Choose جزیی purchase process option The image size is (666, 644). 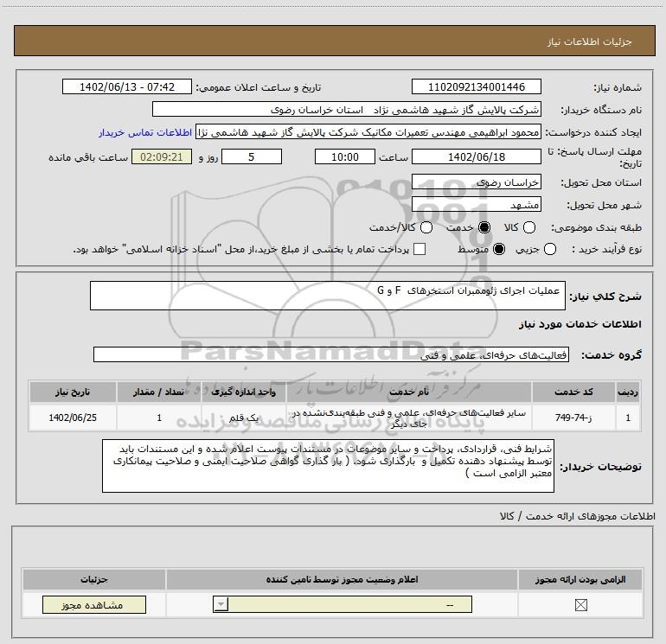pyautogui.click(x=549, y=249)
